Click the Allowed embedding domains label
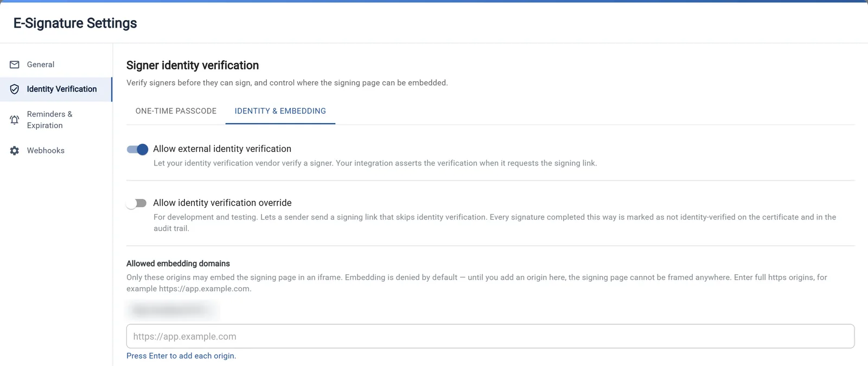Image resolution: width=868 pixels, height=366 pixels. coord(178,264)
